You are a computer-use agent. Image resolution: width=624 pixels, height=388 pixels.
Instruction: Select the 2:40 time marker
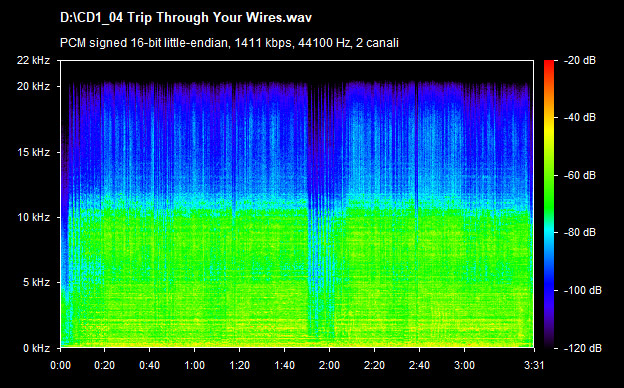coord(419,365)
